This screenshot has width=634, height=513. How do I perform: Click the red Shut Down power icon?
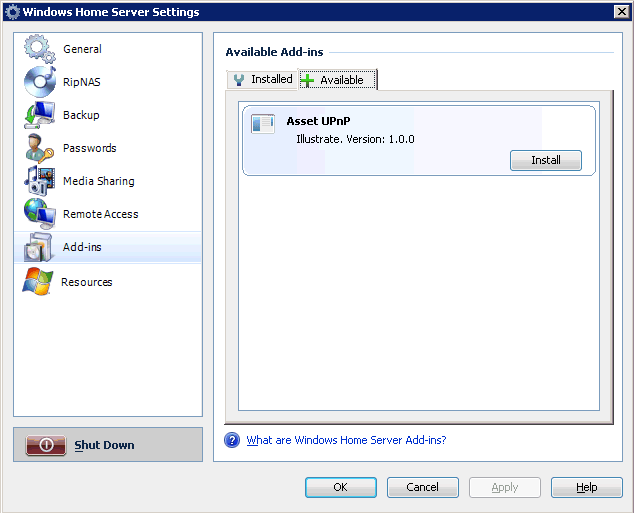46,445
